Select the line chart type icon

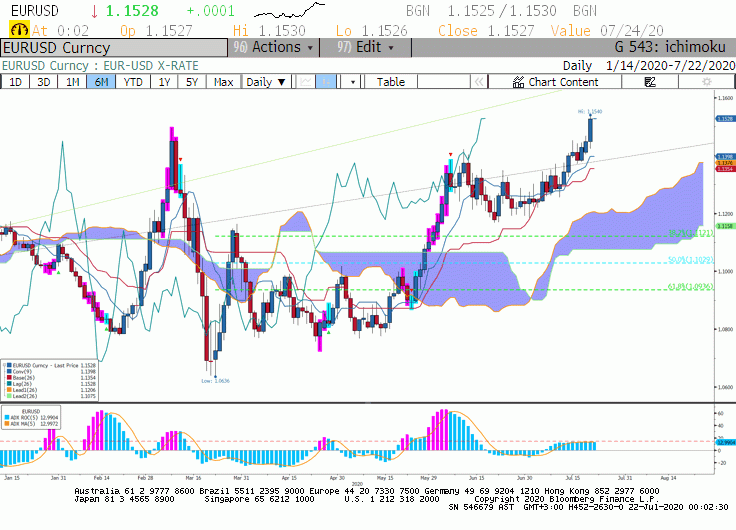coord(305,82)
